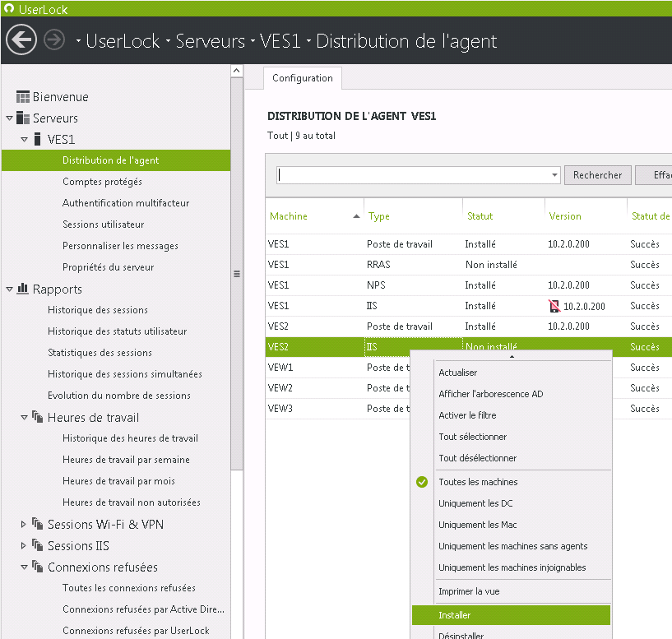The height and width of the screenshot is (639, 672).
Task: Collapse the Serveurs tree node
Action: 9,118
